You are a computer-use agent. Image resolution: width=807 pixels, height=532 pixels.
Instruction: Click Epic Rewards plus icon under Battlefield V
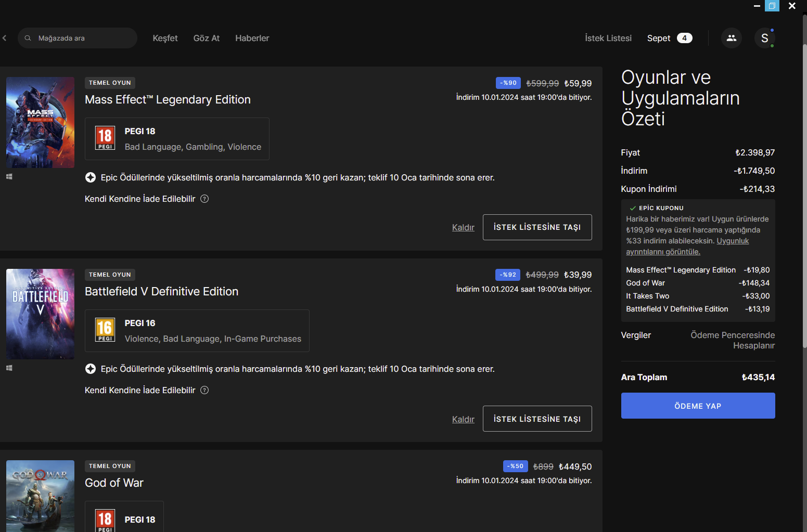pos(91,369)
